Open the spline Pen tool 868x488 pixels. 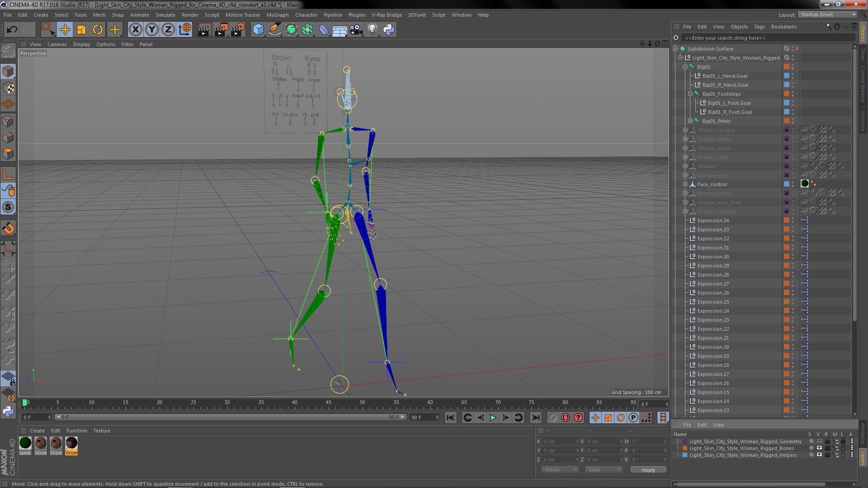(x=274, y=30)
